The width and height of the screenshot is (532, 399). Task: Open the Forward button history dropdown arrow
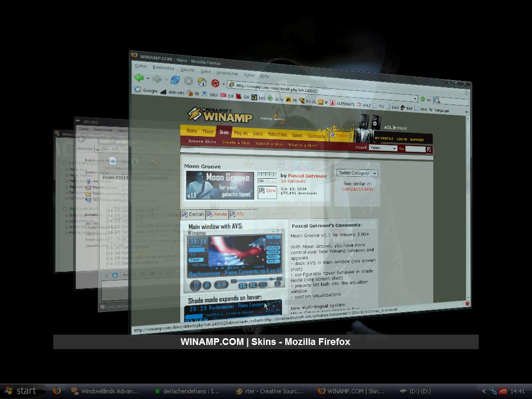(166, 79)
